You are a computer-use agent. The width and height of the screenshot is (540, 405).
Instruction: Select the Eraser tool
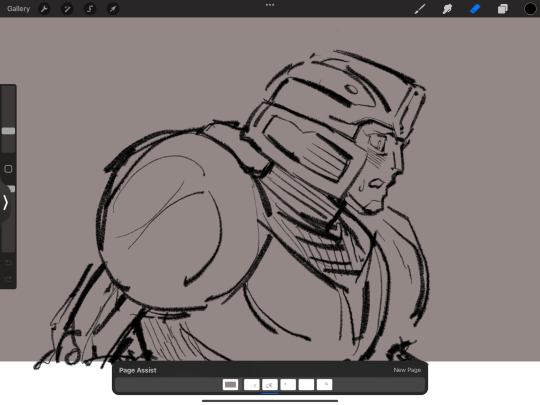(x=475, y=9)
